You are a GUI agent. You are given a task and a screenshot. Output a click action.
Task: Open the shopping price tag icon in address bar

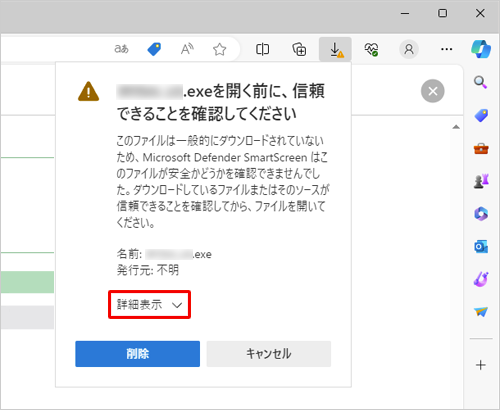click(x=154, y=49)
